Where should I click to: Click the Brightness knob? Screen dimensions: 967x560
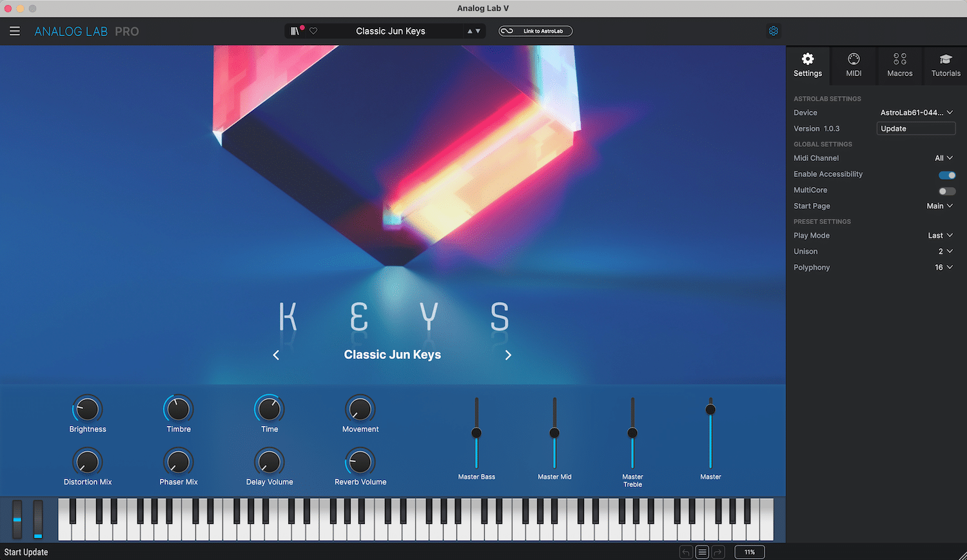(x=88, y=409)
